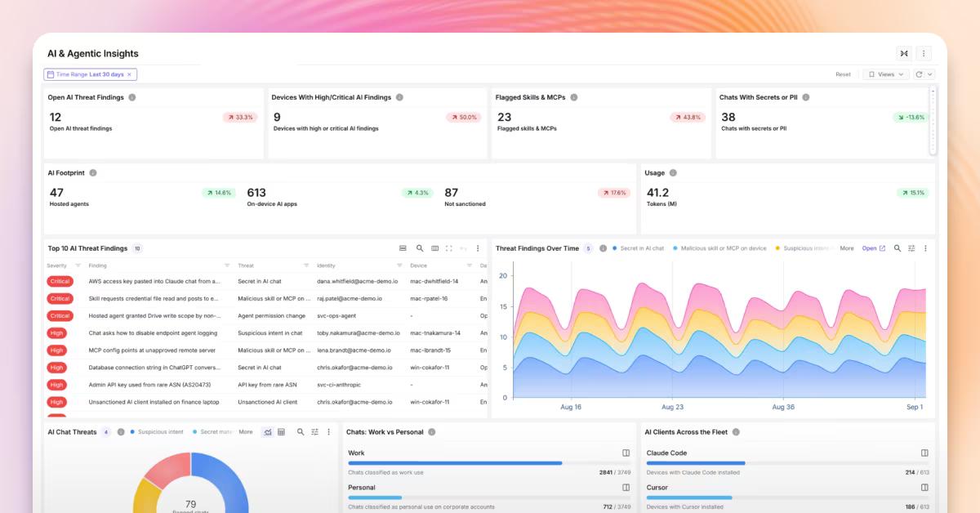Search in Threat Findings Over Time panel
This screenshot has width=980, height=513.
pos(898,248)
